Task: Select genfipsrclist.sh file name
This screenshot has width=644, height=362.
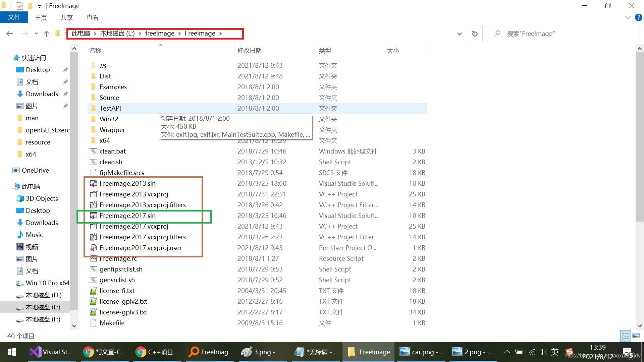Action: [x=121, y=269]
